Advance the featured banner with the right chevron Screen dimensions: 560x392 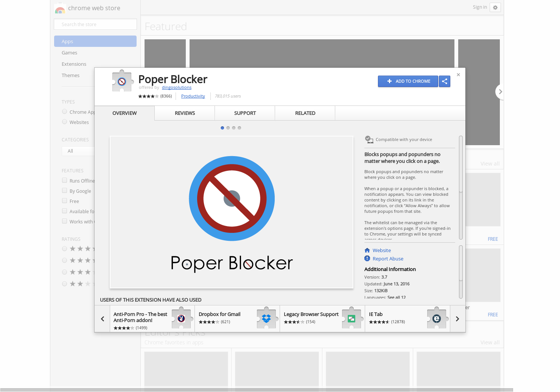click(x=500, y=91)
